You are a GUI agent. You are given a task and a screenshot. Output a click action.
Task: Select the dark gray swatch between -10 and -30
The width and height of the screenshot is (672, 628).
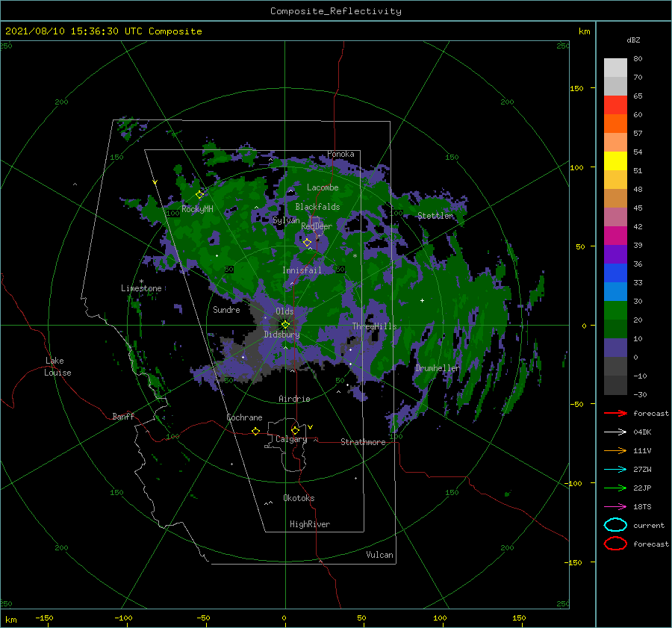(615, 385)
